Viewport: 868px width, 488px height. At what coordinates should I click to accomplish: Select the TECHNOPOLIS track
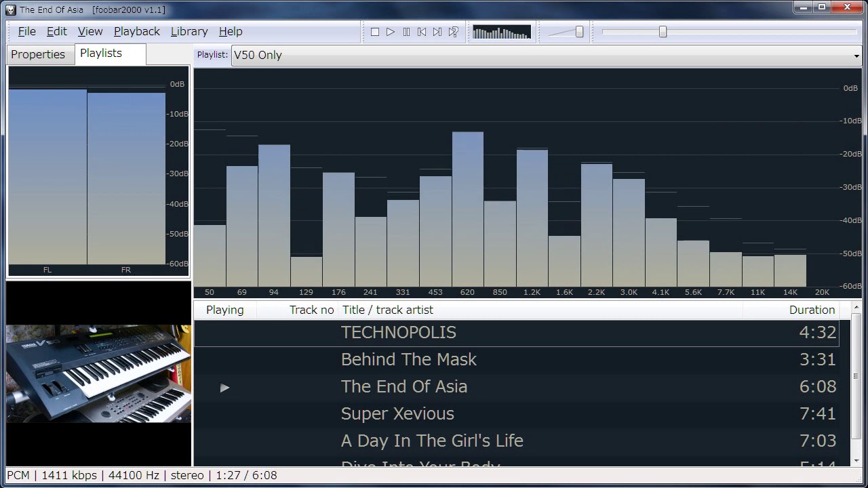517,333
